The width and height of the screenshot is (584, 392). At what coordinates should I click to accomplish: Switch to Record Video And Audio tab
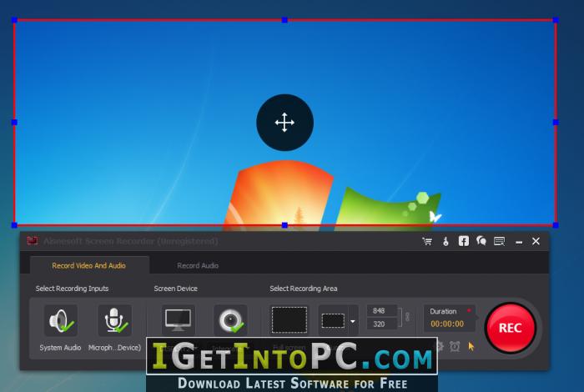pyautogui.click(x=88, y=265)
